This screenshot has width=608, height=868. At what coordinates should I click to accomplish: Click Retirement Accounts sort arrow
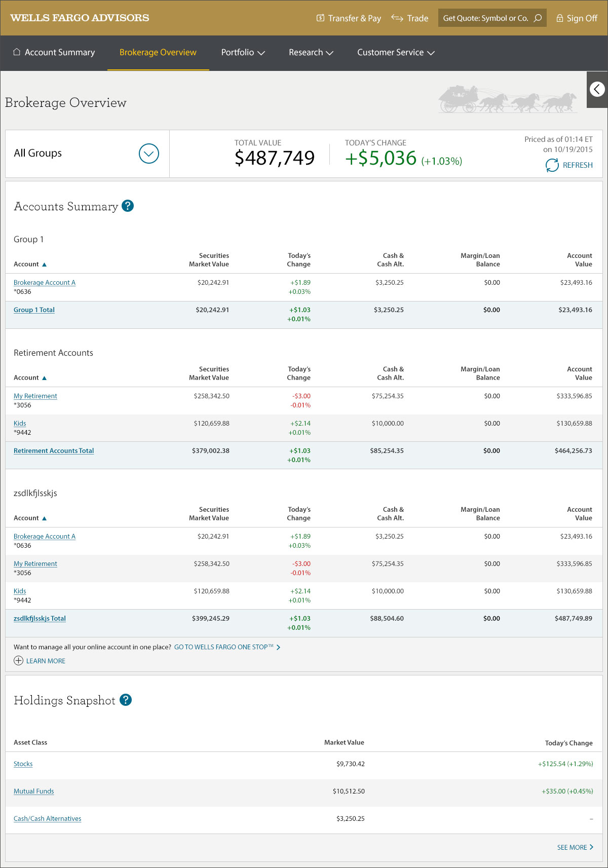[x=44, y=378]
